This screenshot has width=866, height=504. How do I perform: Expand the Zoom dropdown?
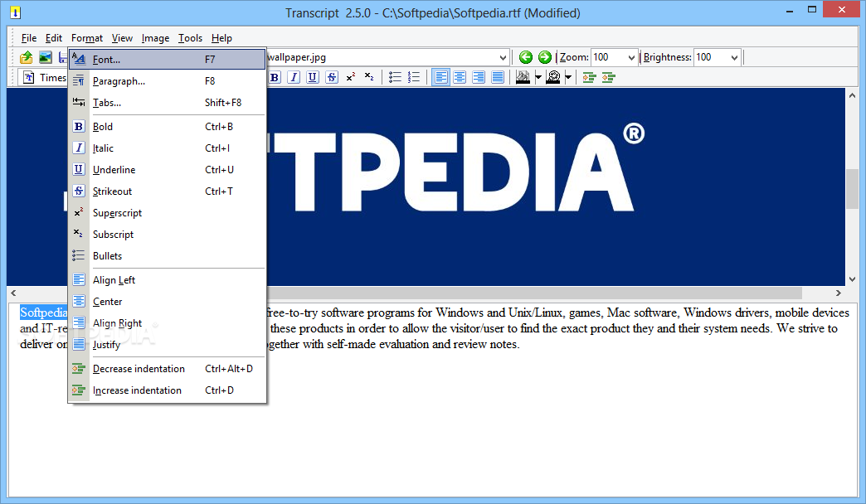tap(631, 57)
